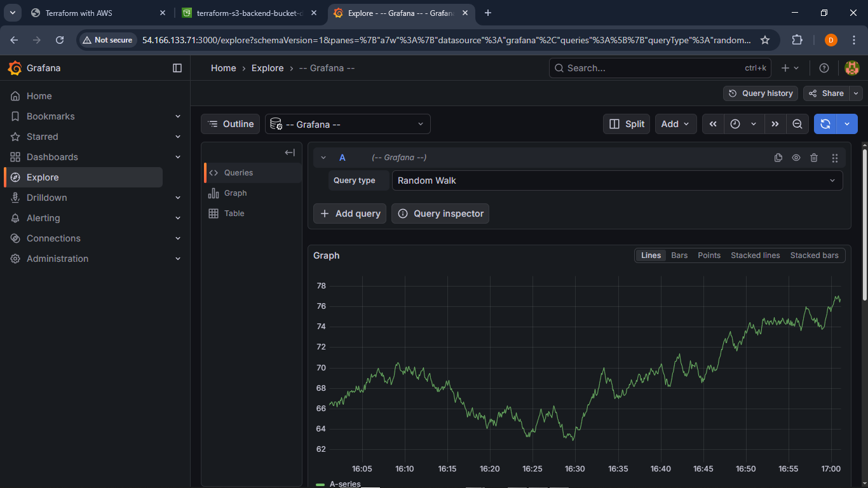Screen dimensions: 868x488
Task: Click the refresh query button
Action: click(825, 124)
